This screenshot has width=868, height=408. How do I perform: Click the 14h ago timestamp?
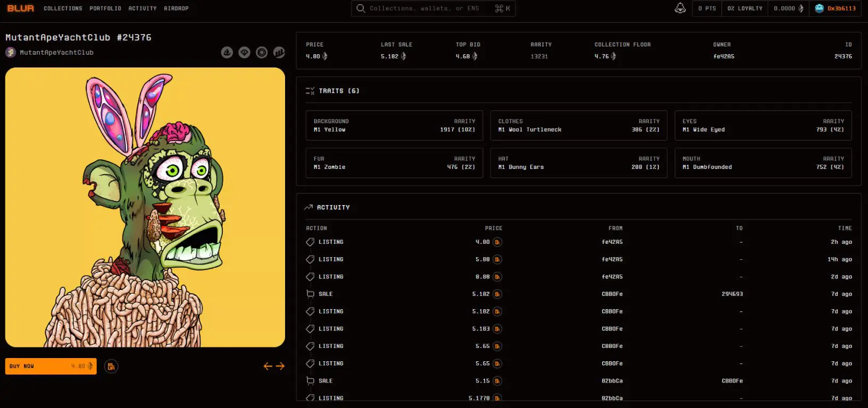point(839,259)
